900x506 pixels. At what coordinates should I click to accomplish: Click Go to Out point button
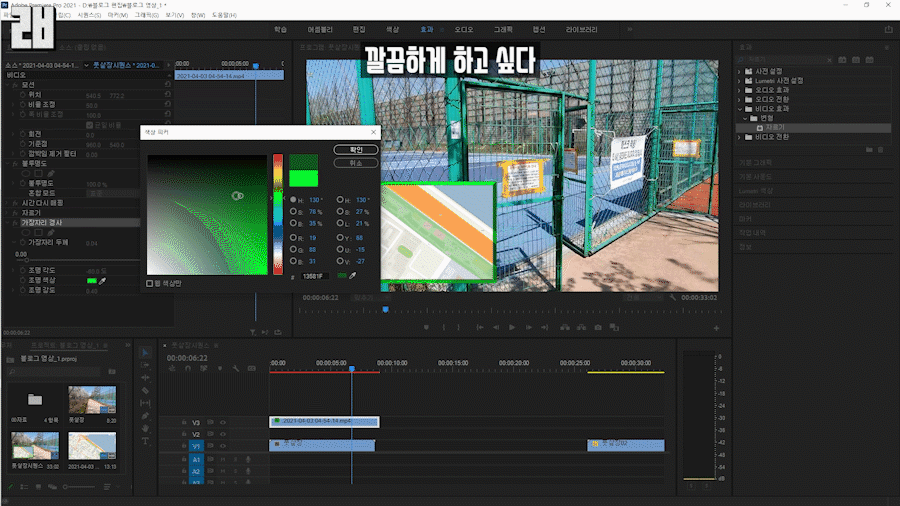545,328
